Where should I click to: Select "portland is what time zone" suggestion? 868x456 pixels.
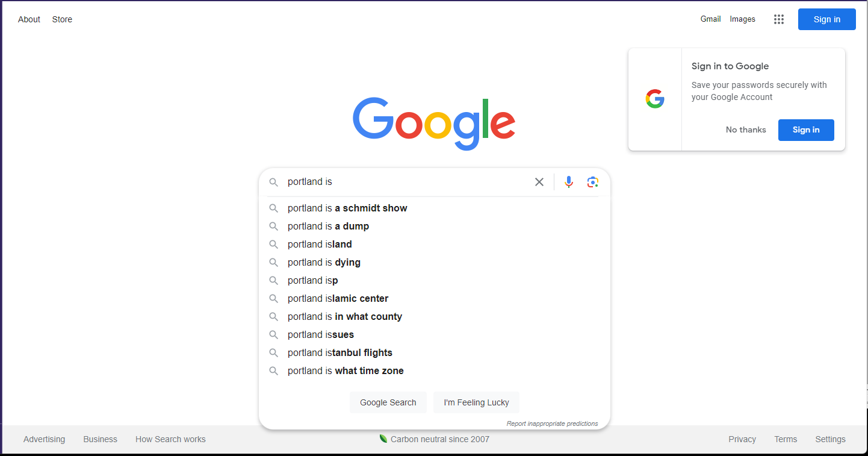346,371
